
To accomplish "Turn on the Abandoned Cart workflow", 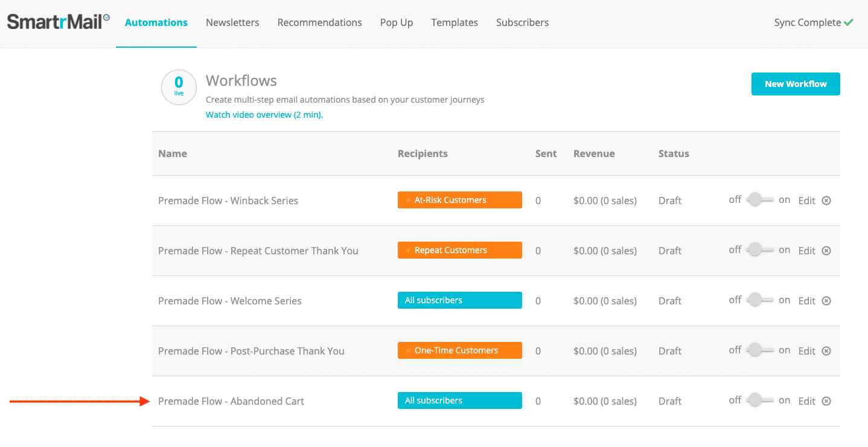I will tap(759, 400).
